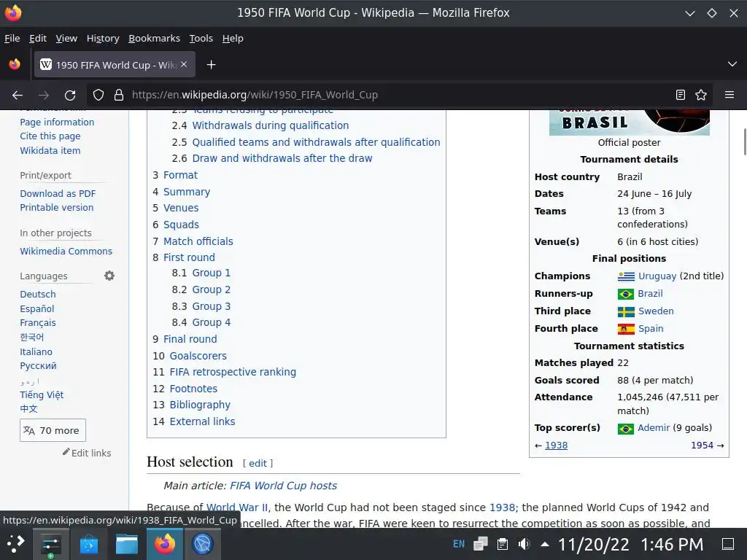View site security via the padlock icon
Image resolution: width=747 pixels, height=560 pixels.
(x=119, y=95)
